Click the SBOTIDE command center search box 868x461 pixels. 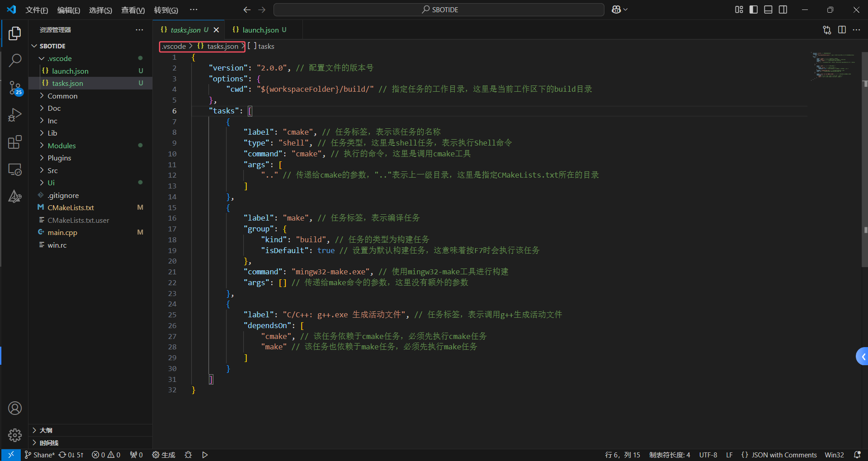pos(439,9)
